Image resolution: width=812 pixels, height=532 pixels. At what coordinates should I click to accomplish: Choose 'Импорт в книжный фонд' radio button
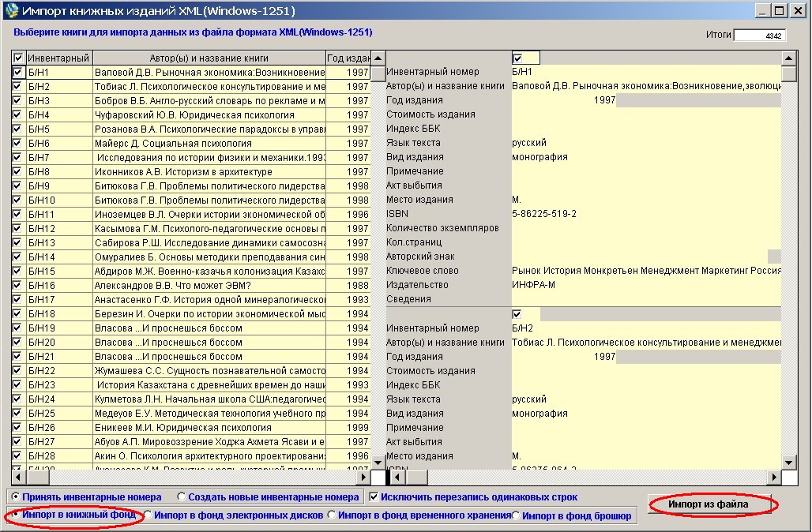15,515
